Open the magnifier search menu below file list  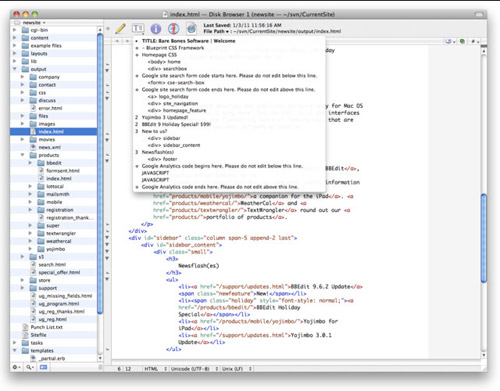30,367
